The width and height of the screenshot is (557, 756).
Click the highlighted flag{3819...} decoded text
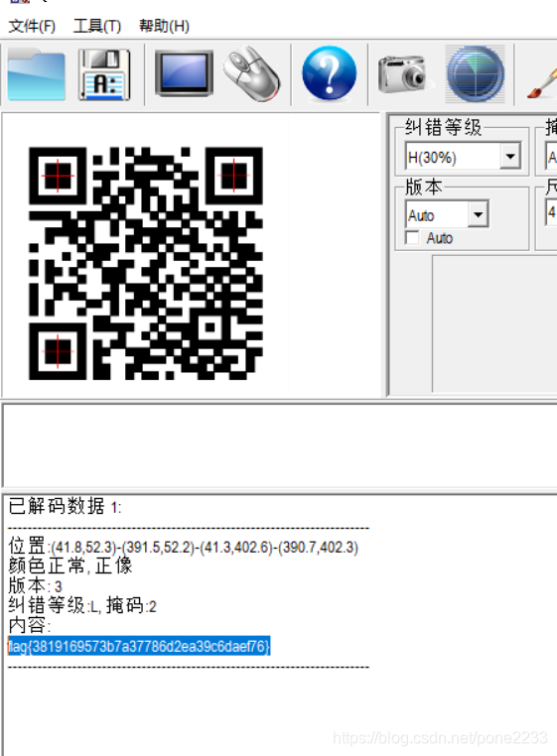139,646
